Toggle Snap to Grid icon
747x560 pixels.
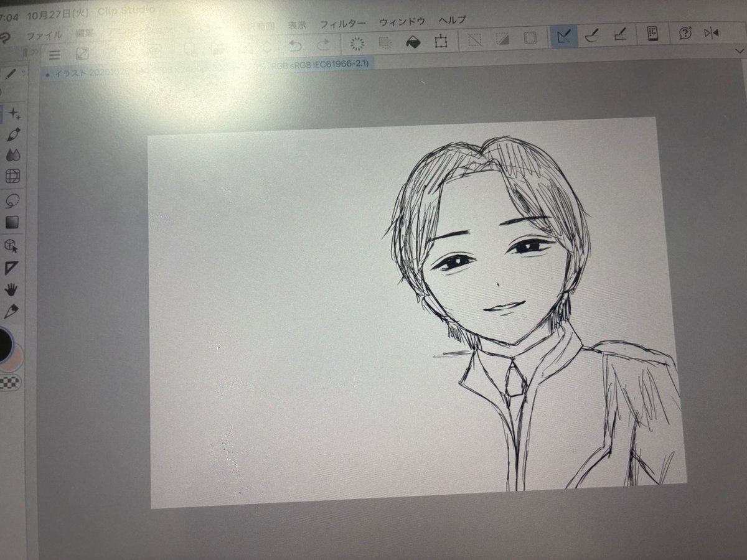point(620,35)
